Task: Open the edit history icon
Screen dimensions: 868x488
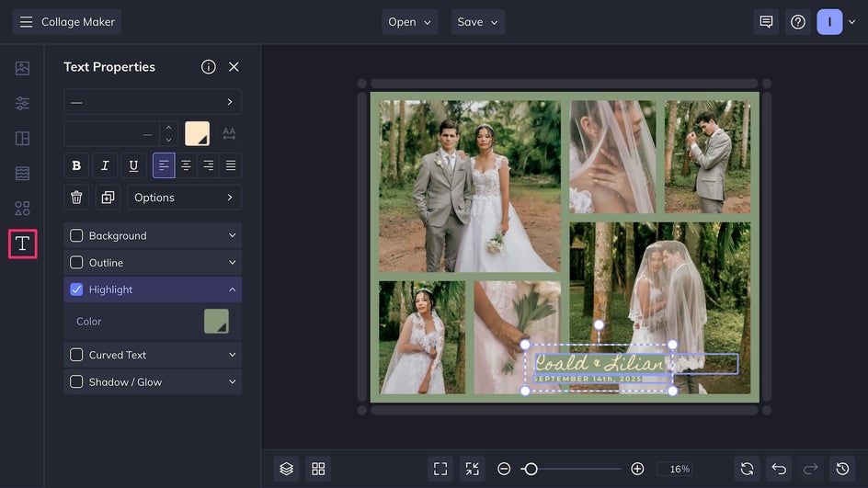Action: (x=842, y=470)
